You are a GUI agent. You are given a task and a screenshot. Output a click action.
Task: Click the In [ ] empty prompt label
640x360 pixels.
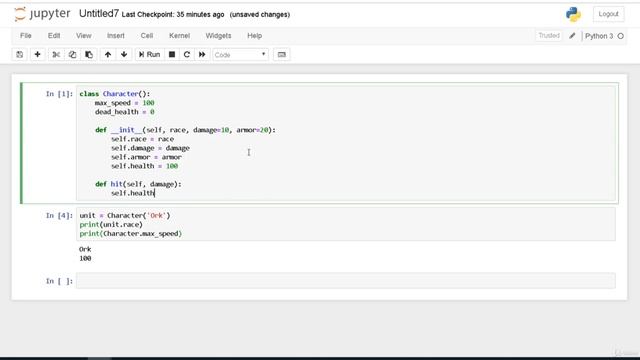click(59, 281)
